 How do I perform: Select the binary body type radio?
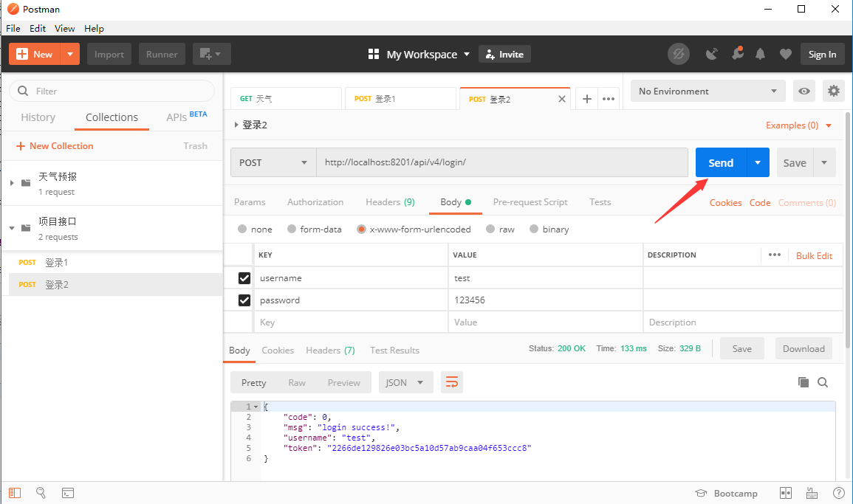(x=534, y=229)
